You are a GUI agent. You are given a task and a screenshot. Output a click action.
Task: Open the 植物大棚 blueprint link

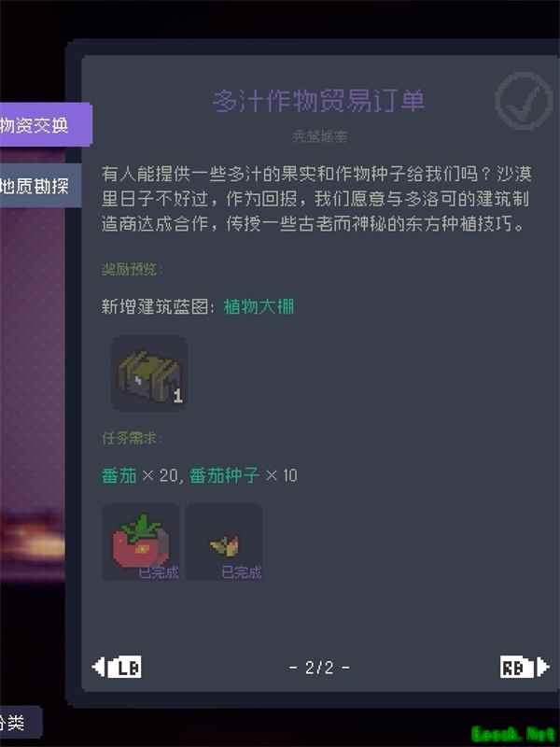pos(259,306)
